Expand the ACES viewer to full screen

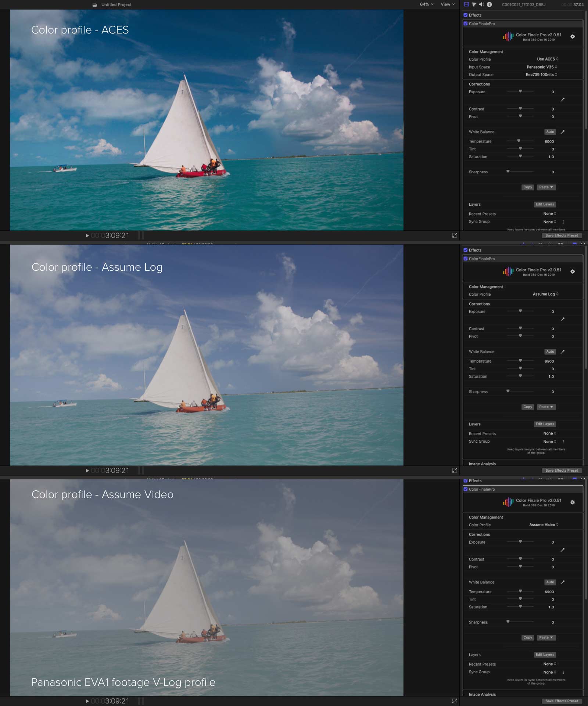click(x=455, y=235)
